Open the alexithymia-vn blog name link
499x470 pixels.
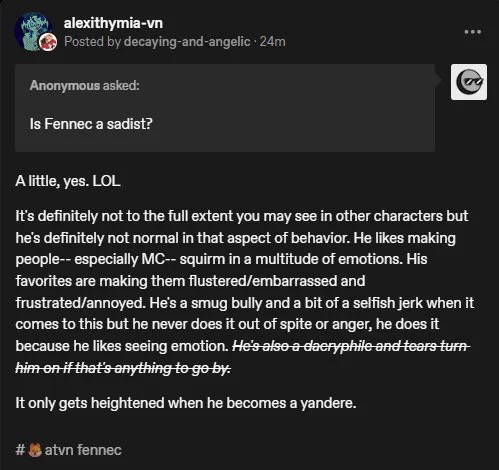113,23
